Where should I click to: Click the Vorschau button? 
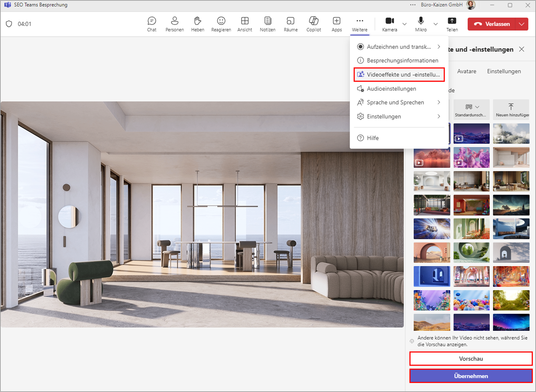[471, 358]
